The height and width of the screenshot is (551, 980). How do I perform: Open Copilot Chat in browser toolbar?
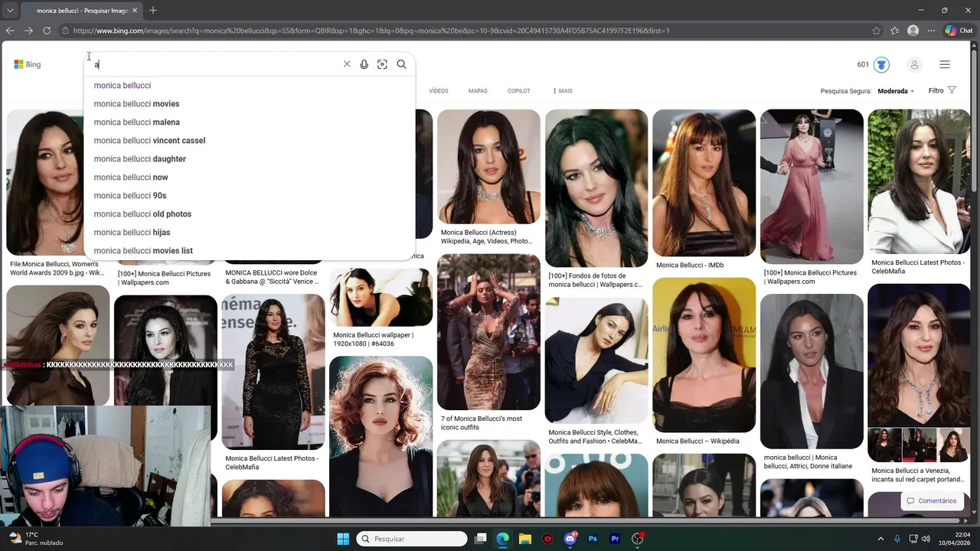pyautogui.click(x=959, y=31)
